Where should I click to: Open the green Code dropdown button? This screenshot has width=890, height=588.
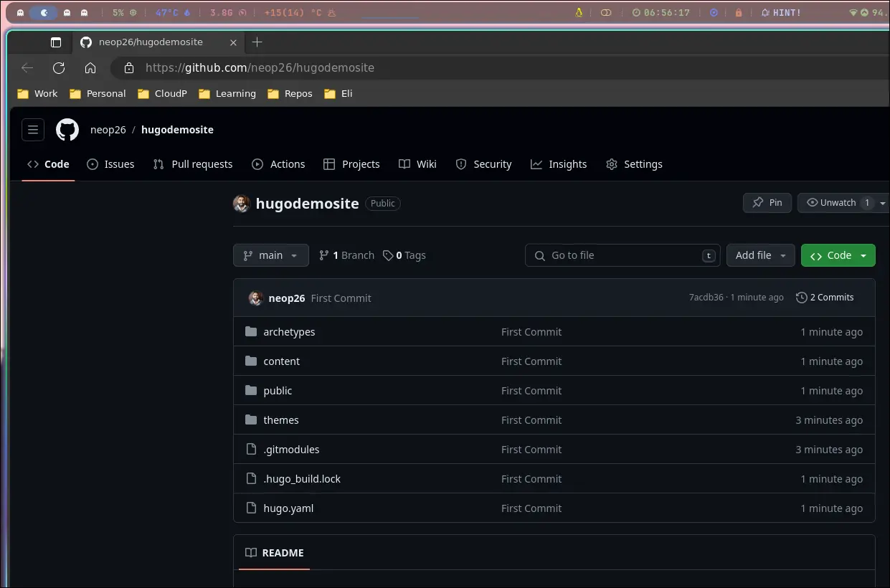click(x=838, y=255)
